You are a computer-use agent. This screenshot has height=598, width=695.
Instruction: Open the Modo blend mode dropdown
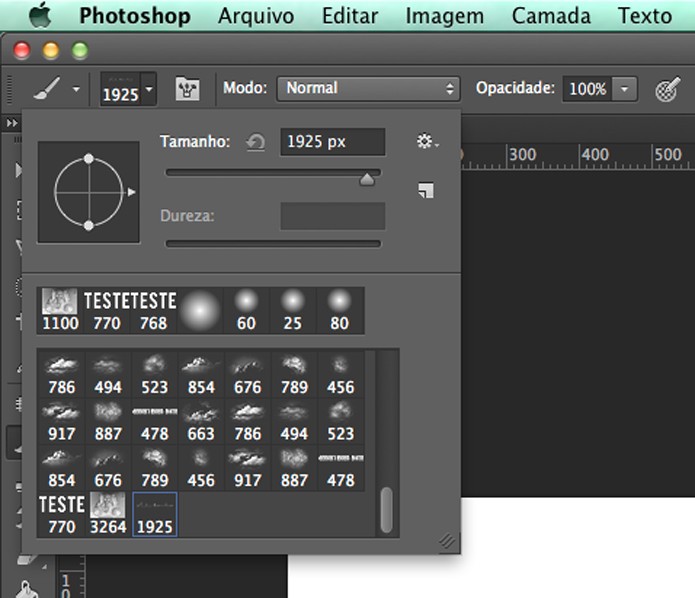click(368, 88)
